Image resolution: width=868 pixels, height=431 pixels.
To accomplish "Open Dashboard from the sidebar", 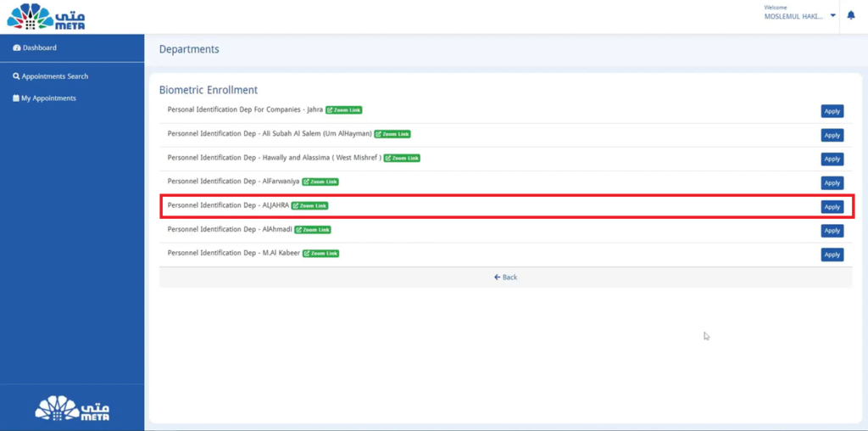I will coord(39,48).
